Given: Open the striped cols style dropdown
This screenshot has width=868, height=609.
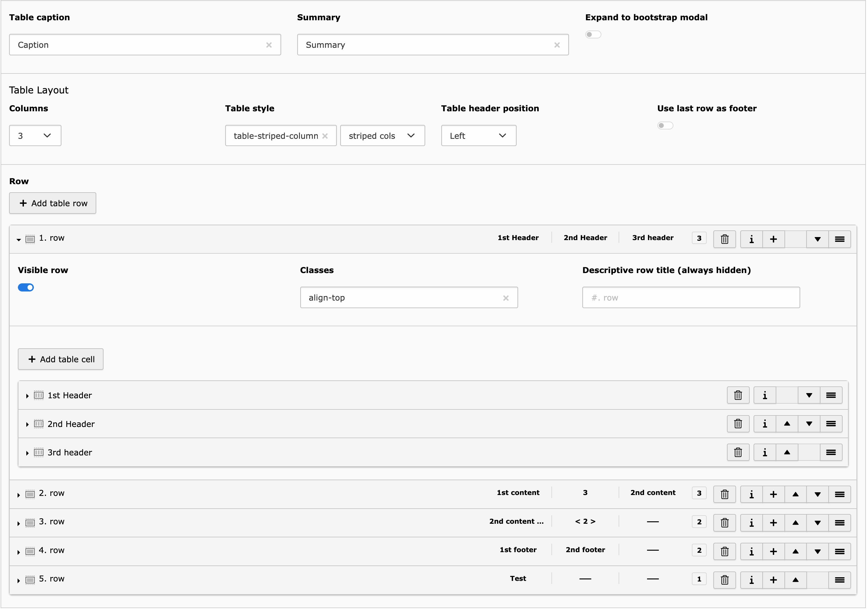Looking at the screenshot, I should 383,136.
